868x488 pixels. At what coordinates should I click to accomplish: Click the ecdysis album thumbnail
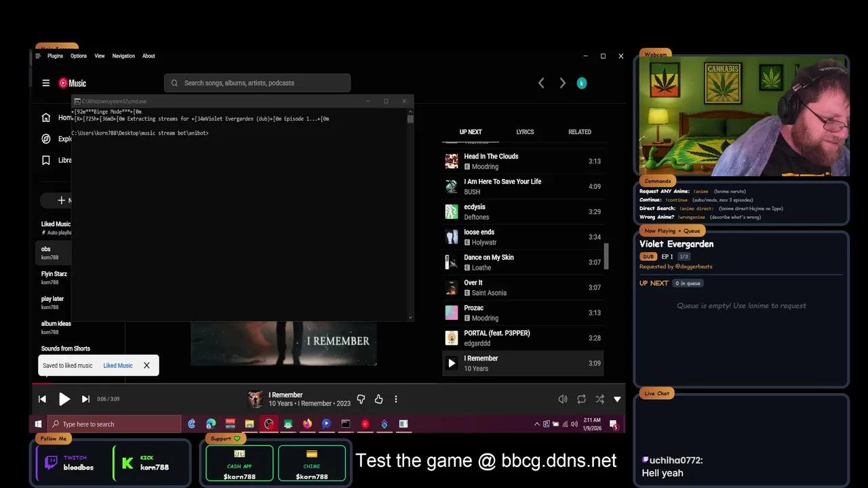point(452,211)
